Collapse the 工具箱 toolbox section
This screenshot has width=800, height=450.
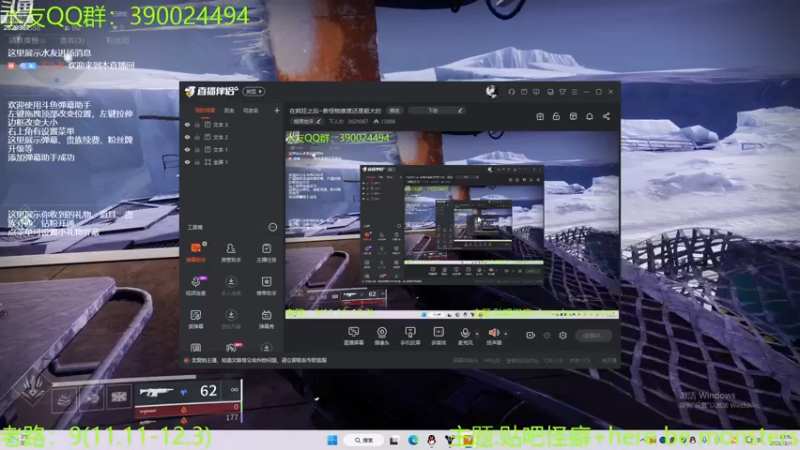pyautogui.click(x=273, y=227)
